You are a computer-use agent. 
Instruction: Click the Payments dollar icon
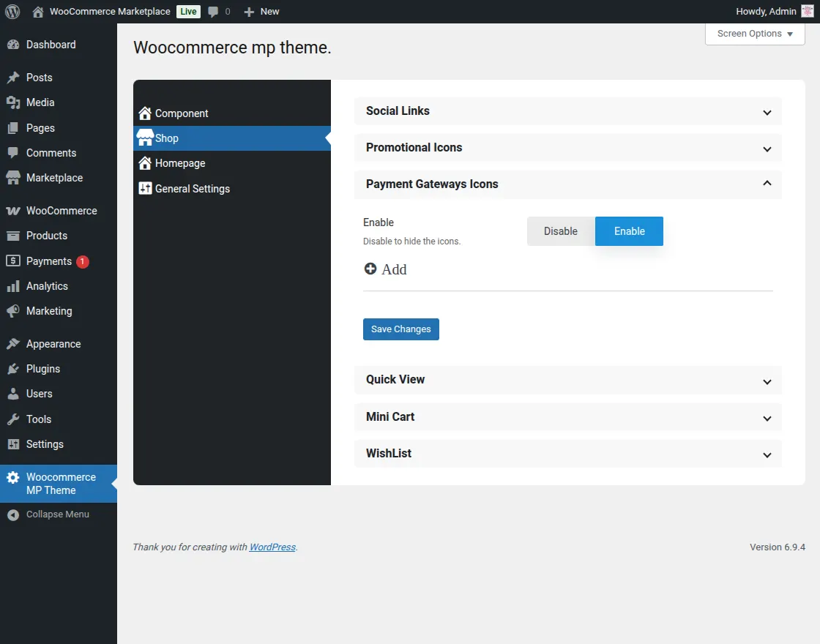pos(13,261)
